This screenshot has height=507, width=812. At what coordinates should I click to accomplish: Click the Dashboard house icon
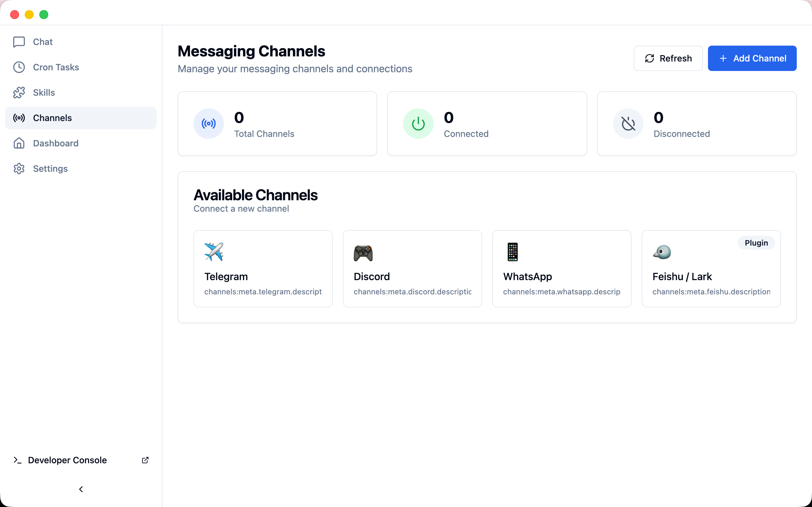click(19, 143)
